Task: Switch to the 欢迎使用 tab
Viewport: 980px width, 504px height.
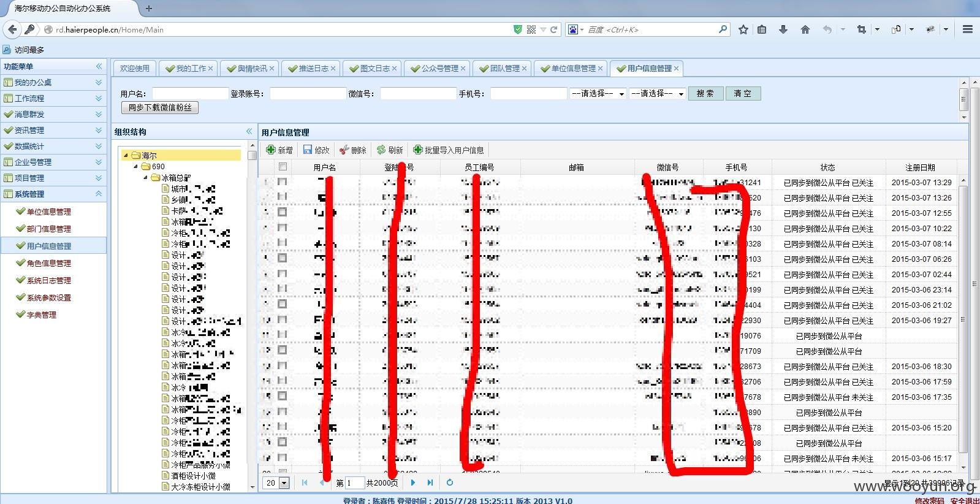Action: 135,68
